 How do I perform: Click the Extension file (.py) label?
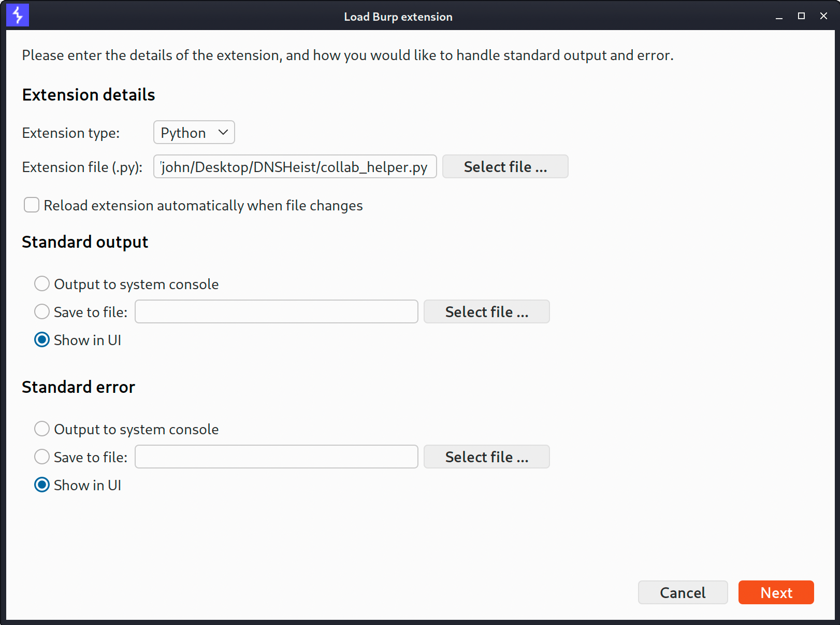pos(82,167)
